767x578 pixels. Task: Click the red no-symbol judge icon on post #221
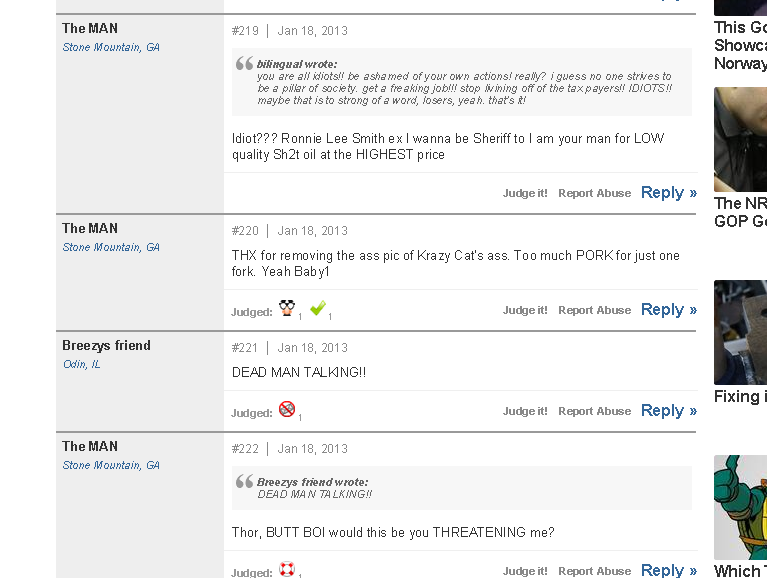point(287,409)
